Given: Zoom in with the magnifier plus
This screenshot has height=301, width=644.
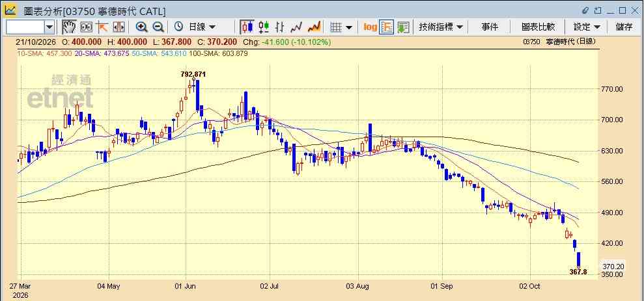Looking at the screenshot, I should click(142, 27).
